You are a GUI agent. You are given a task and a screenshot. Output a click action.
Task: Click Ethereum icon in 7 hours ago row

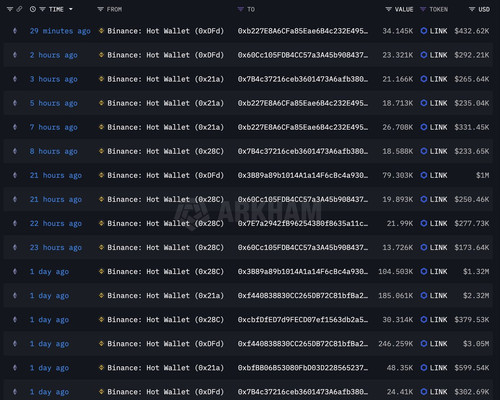15,127
